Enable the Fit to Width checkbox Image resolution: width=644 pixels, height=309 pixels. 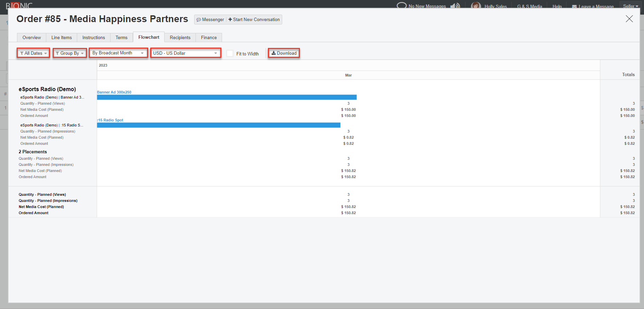[x=230, y=53]
